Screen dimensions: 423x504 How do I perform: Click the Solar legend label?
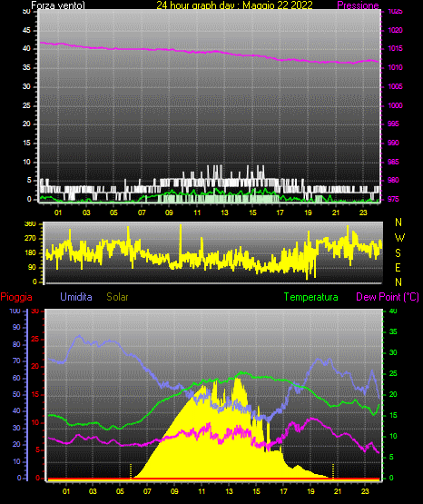(118, 297)
